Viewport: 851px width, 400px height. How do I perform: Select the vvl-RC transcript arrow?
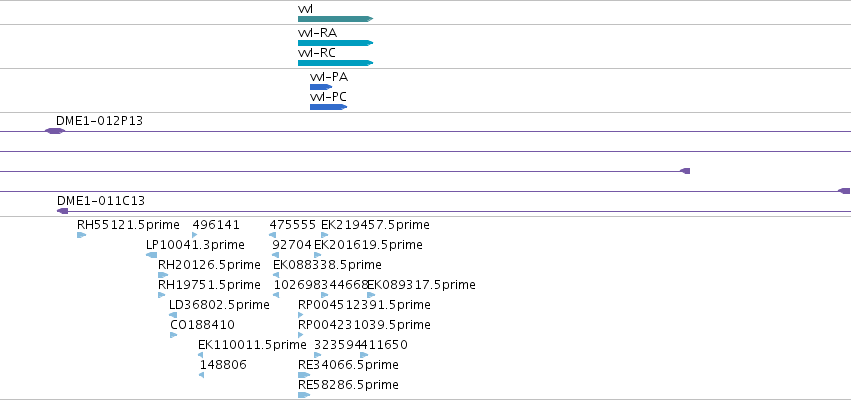(x=335, y=63)
